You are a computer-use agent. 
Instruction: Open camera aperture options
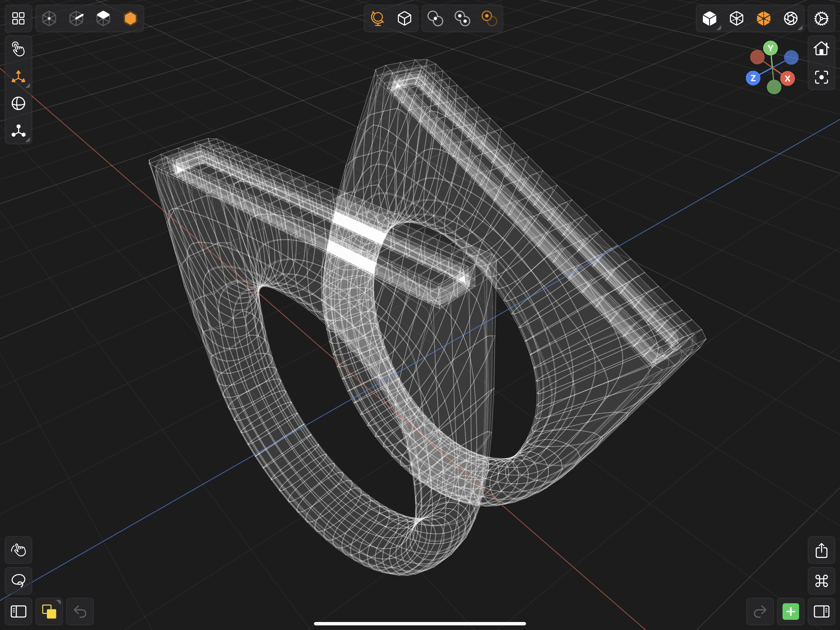point(790,18)
